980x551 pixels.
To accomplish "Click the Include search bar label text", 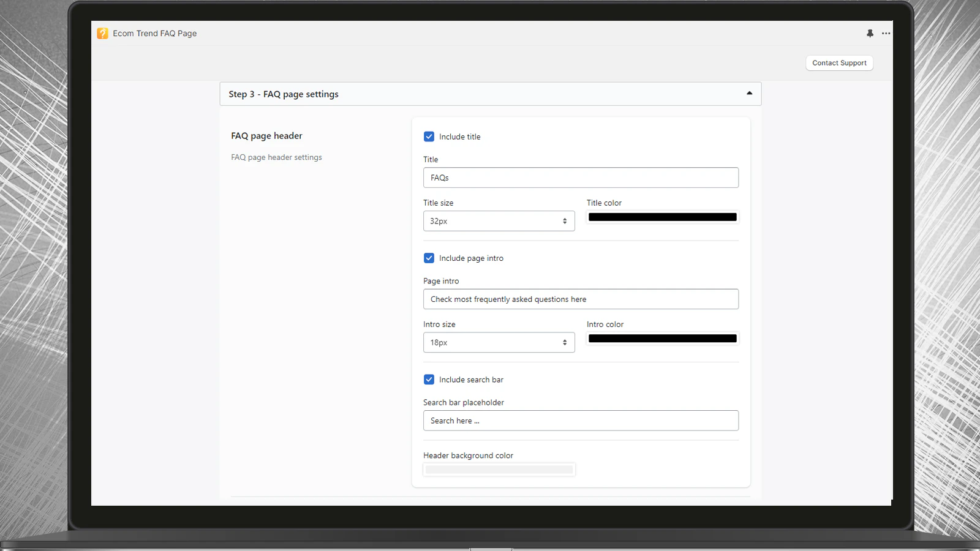I will click(471, 380).
